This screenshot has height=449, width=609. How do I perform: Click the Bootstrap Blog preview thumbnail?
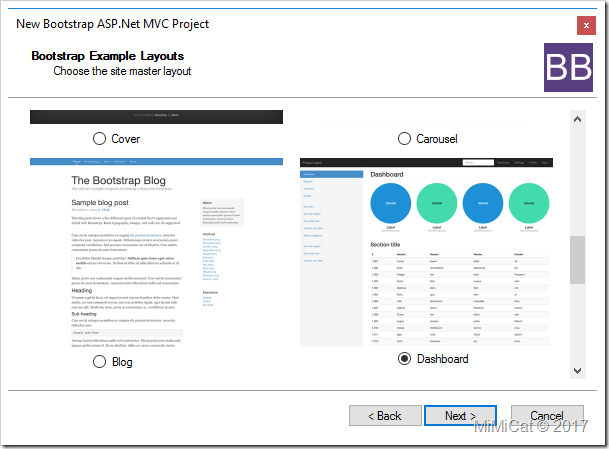click(x=157, y=252)
